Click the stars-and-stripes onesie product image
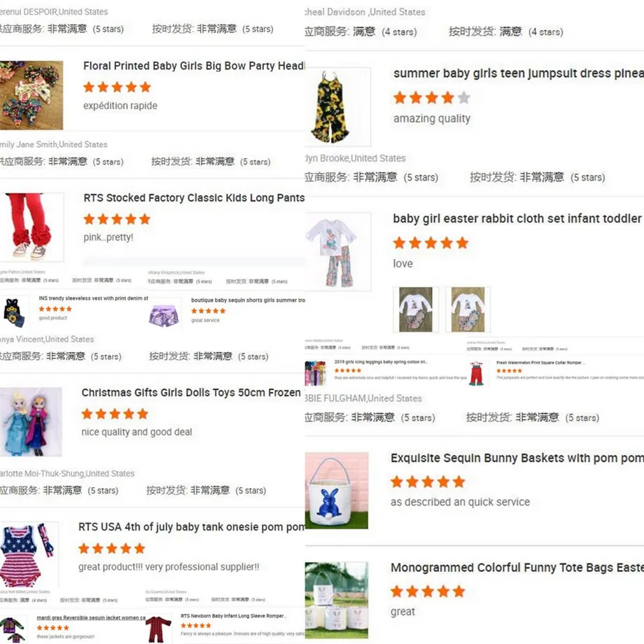 pyautogui.click(x=29, y=554)
